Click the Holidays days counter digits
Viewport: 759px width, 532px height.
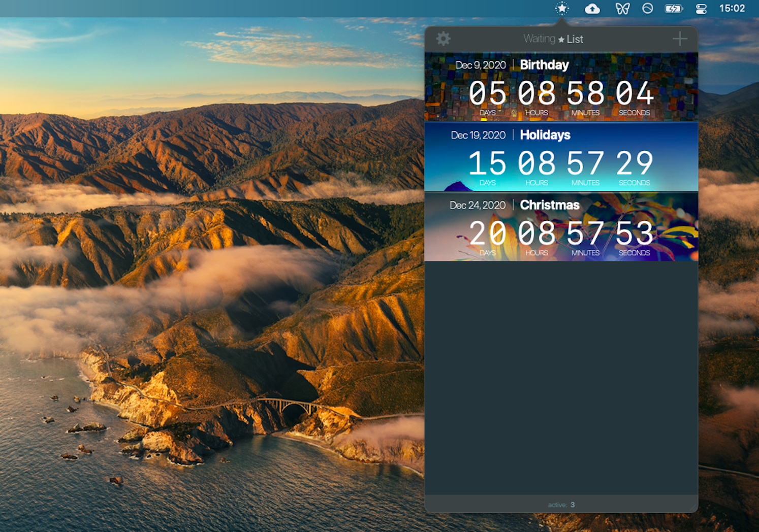click(x=487, y=163)
